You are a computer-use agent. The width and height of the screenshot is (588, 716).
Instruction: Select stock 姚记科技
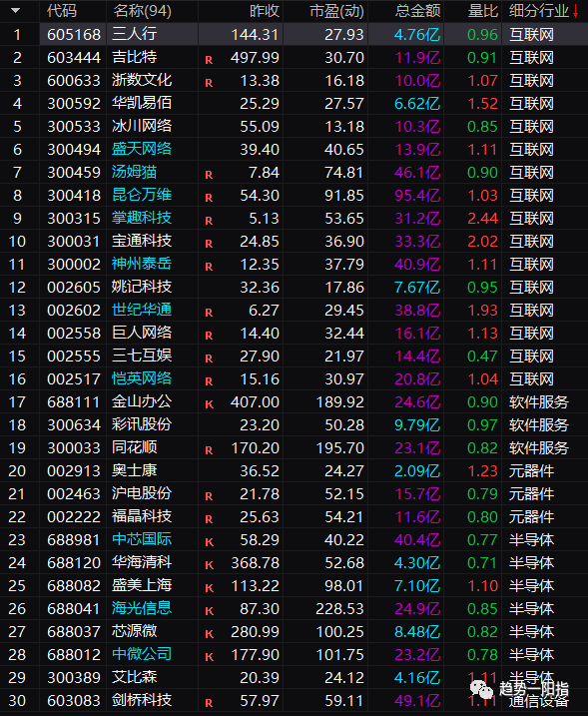(142, 287)
